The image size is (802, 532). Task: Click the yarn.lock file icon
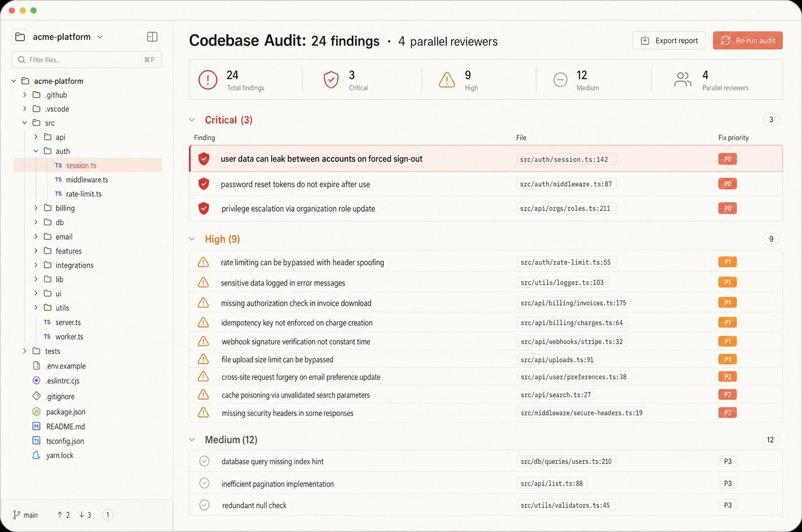click(x=36, y=455)
